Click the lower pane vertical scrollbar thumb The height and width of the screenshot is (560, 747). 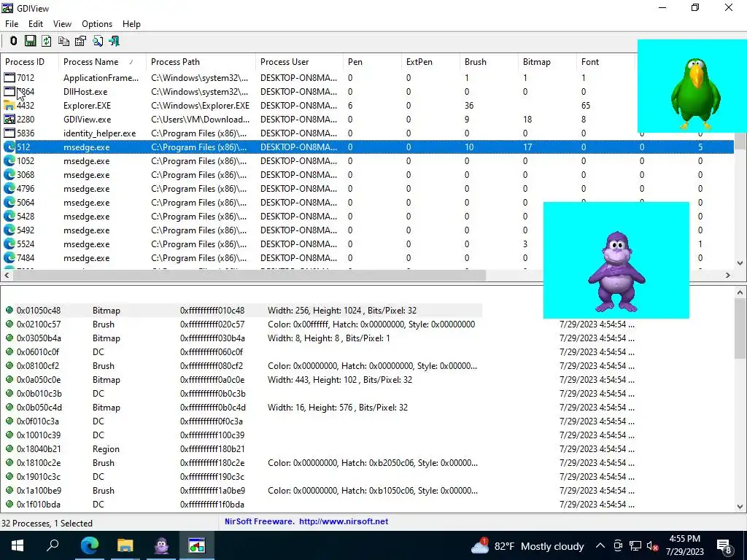point(740,329)
